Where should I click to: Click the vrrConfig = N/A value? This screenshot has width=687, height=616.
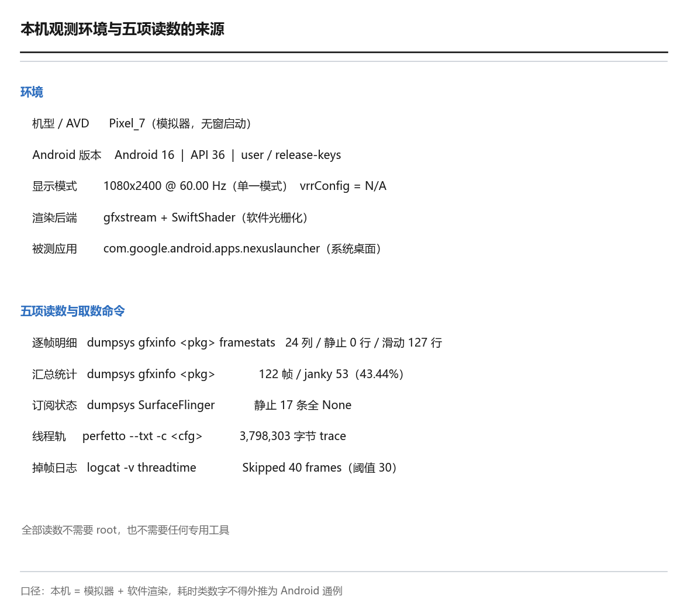343,186
